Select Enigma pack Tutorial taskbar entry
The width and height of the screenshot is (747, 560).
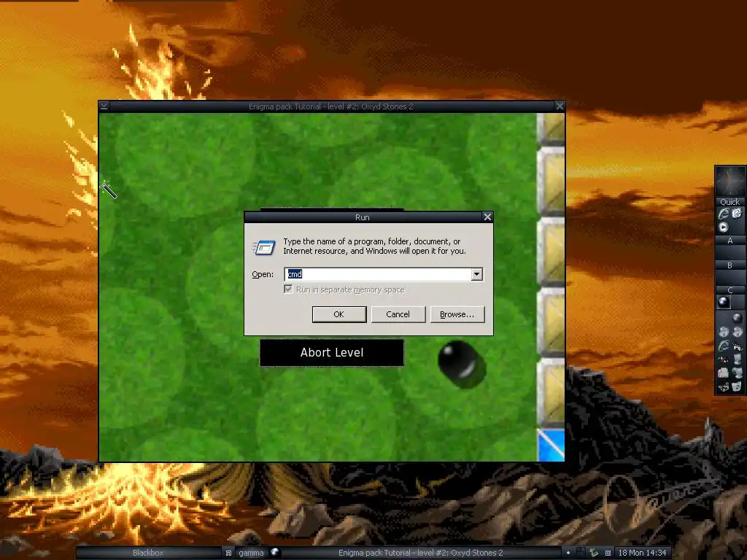click(421, 553)
